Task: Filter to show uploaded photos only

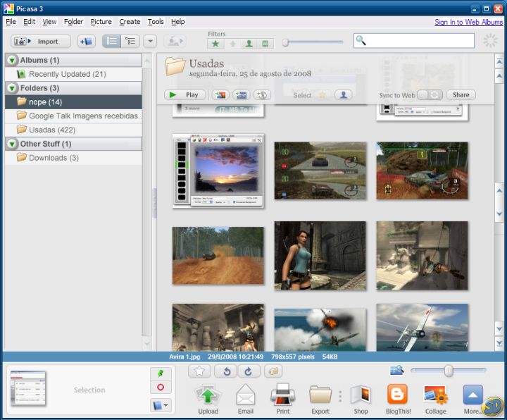Action: pos(232,44)
